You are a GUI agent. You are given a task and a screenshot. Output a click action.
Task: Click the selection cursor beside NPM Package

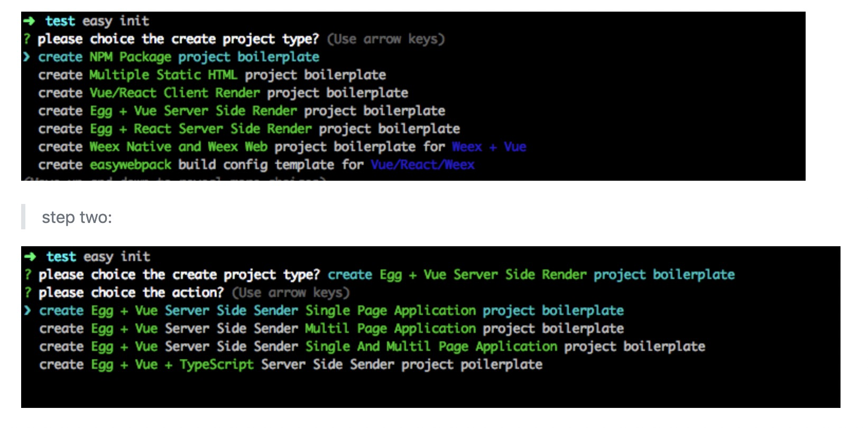26,57
